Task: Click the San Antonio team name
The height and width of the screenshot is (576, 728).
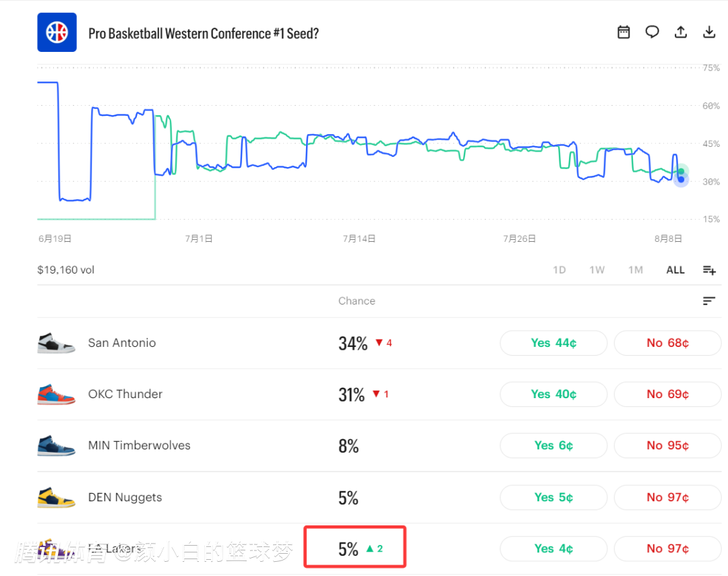Action: click(121, 343)
